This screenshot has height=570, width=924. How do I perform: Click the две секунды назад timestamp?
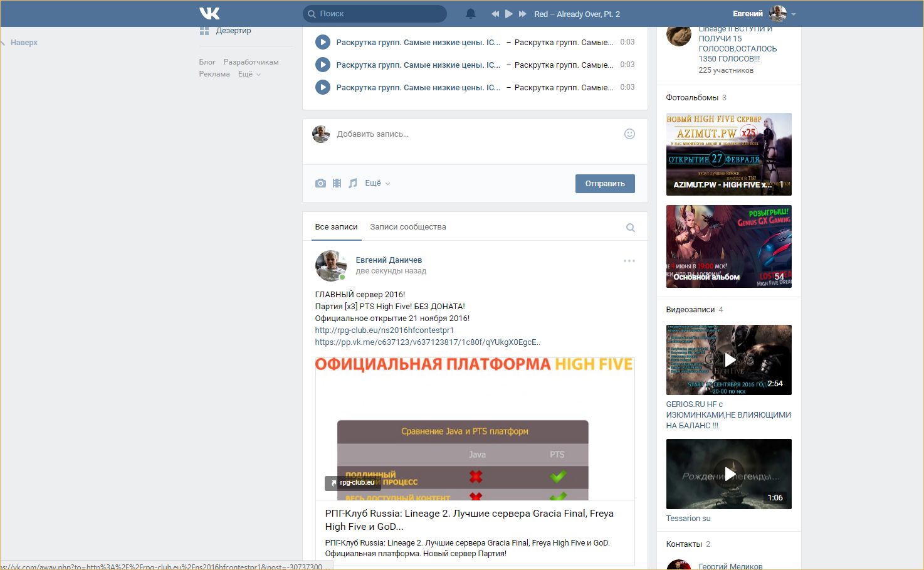click(x=391, y=271)
